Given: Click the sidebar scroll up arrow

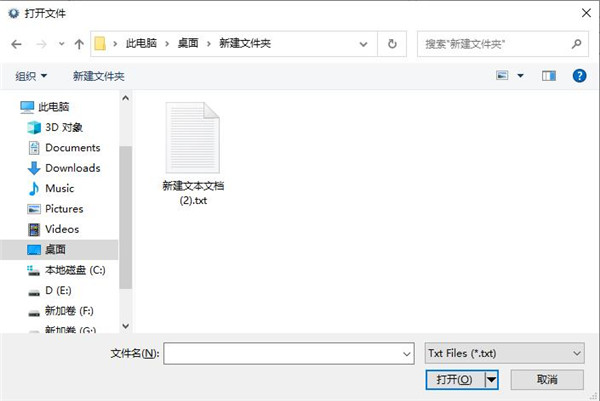Looking at the screenshot, I should pyautogui.click(x=126, y=98).
